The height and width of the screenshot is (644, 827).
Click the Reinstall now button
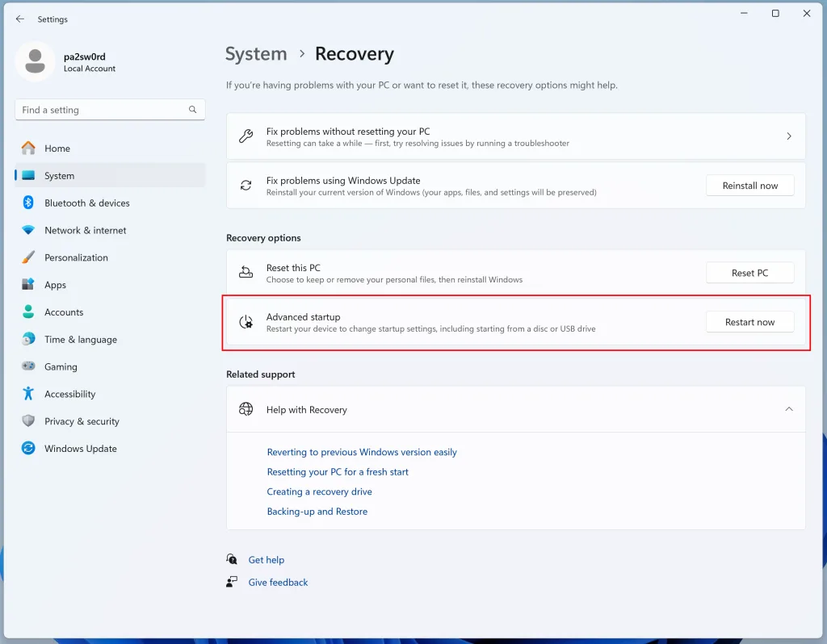749,186
